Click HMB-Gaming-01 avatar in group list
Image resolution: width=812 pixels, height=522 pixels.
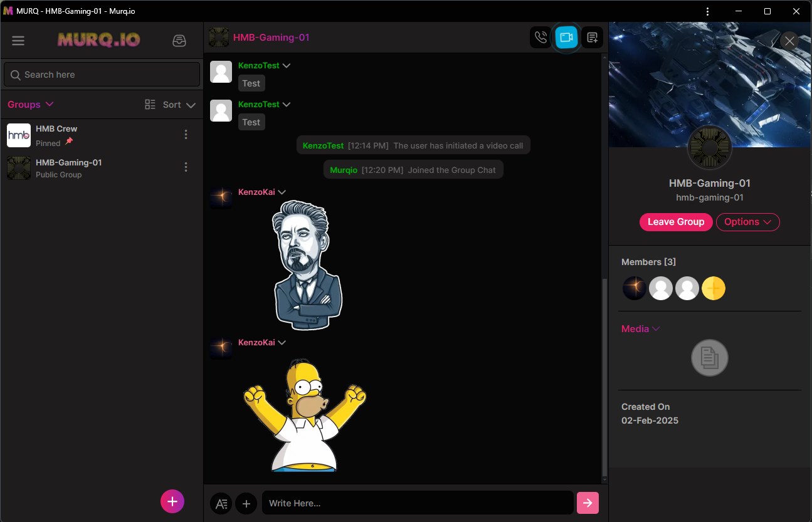[x=19, y=168]
